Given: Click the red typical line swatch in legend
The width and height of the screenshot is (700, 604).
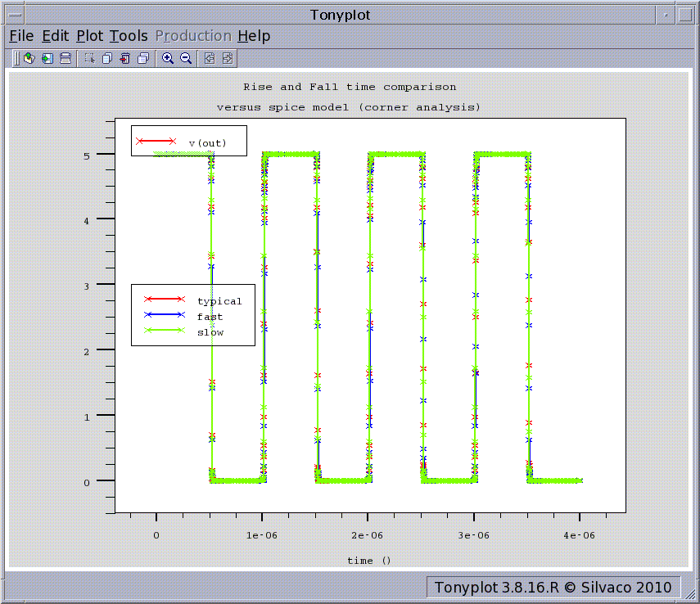Looking at the screenshot, I should click(x=165, y=299).
